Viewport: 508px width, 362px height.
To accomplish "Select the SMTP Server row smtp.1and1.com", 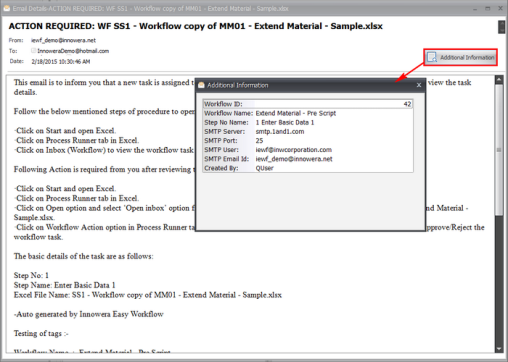I will tap(308, 132).
